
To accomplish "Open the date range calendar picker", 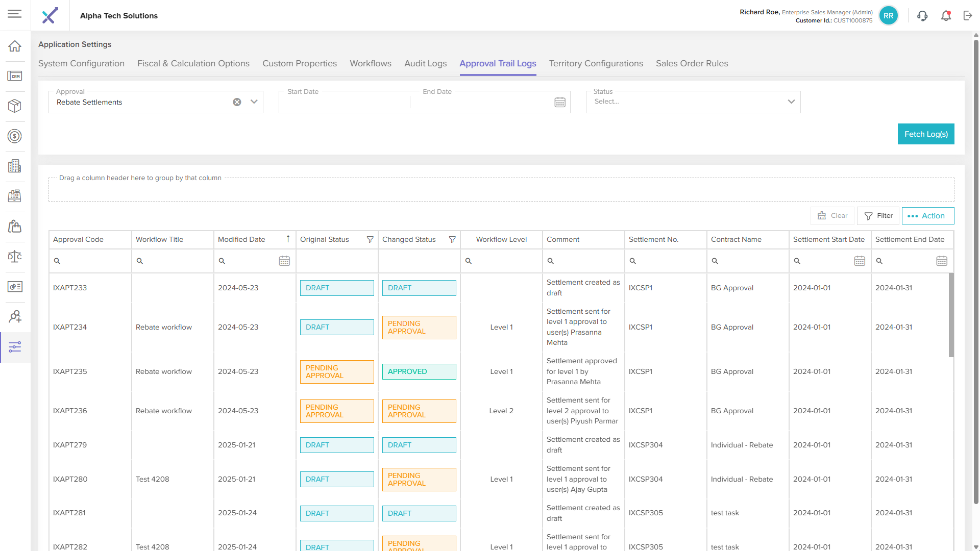I will (560, 102).
